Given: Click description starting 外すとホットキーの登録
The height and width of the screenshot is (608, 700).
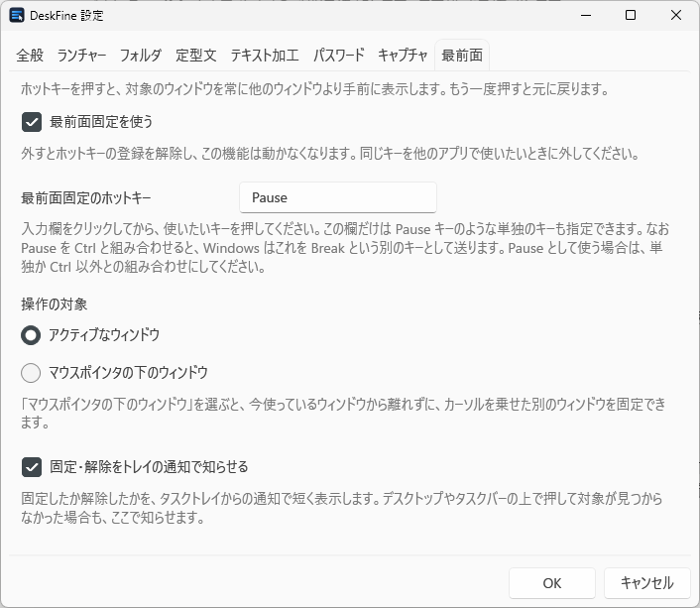Looking at the screenshot, I should point(330,154).
